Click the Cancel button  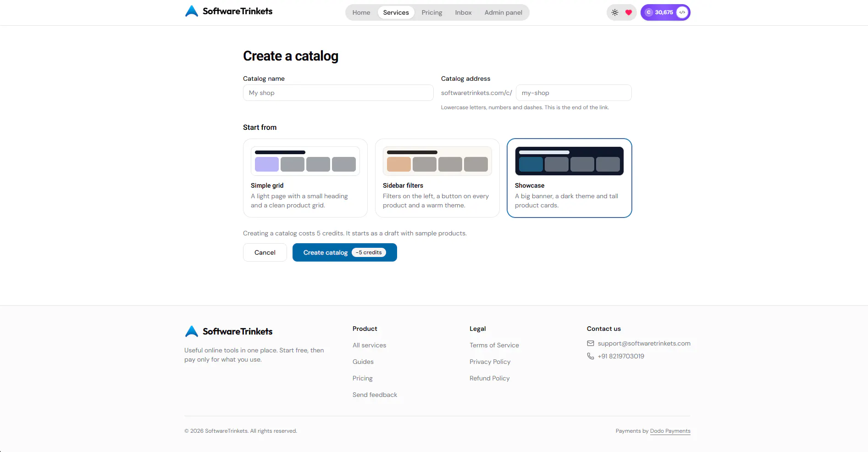(265, 252)
